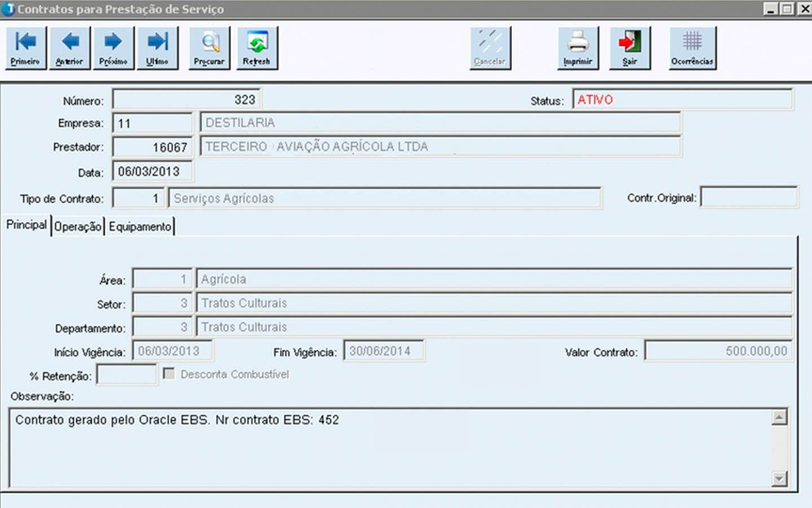Select the Principal tab
The width and height of the screenshot is (812, 508).
[x=27, y=225]
